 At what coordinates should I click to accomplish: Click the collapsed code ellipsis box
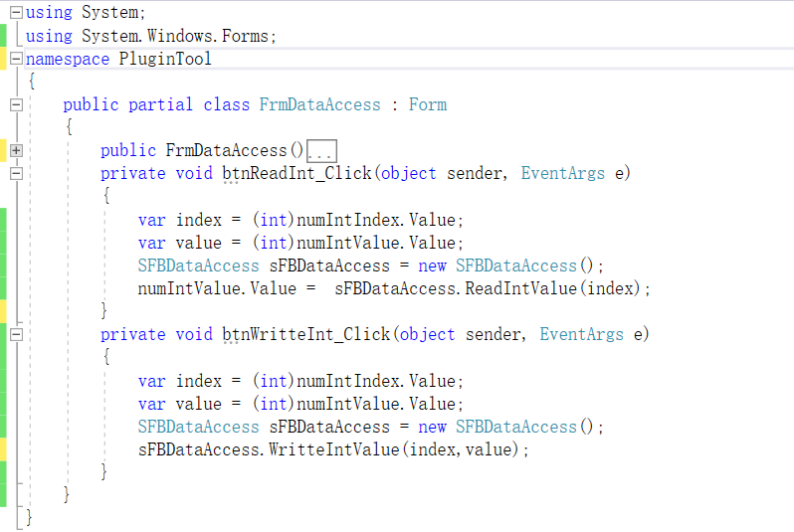pyautogui.click(x=321, y=151)
